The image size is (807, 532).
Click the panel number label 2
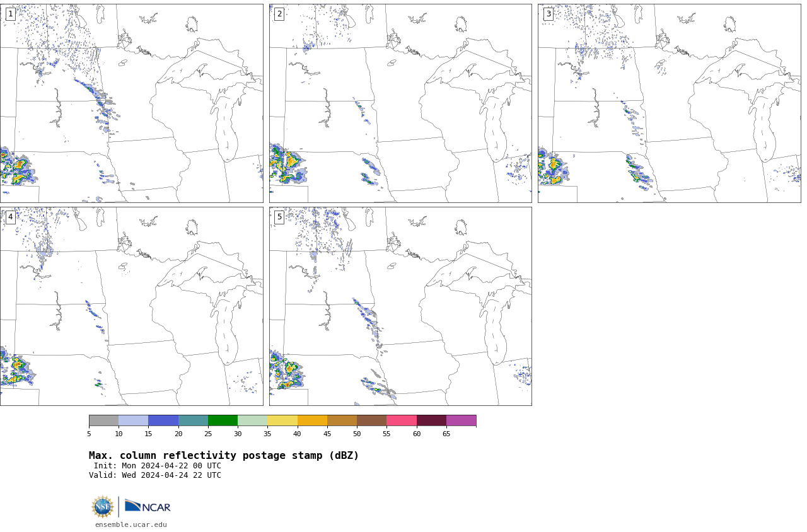coord(279,14)
